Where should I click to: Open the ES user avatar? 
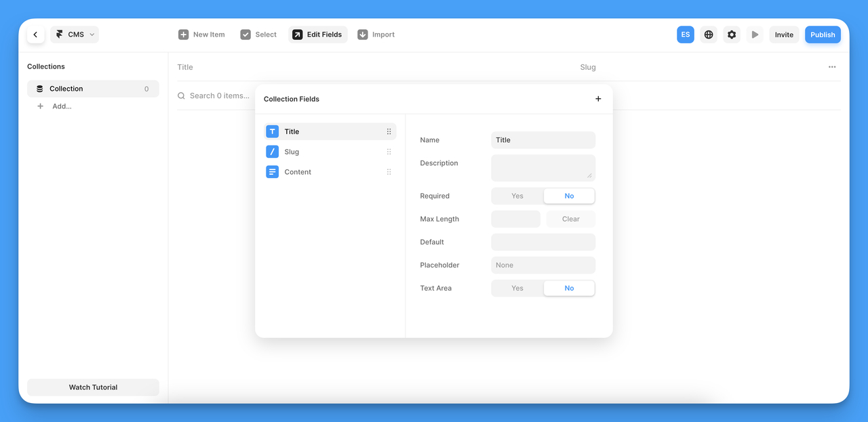(686, 35)
